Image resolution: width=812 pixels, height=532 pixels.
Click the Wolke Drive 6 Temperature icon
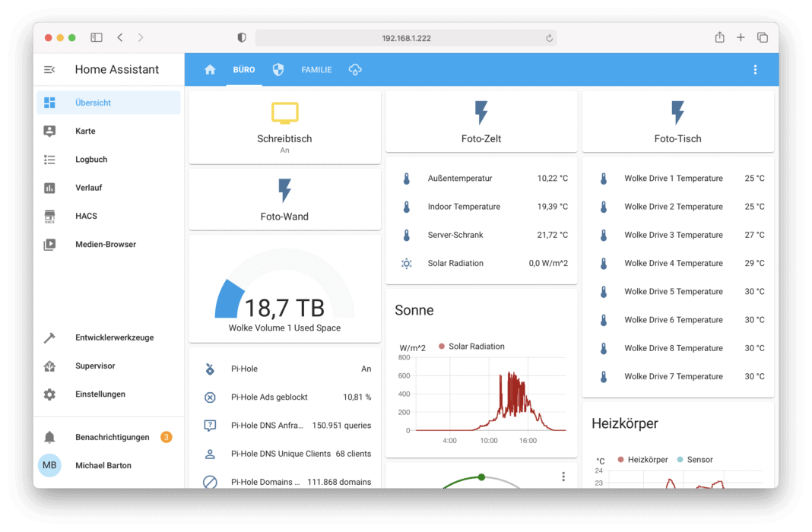(604, 320)
